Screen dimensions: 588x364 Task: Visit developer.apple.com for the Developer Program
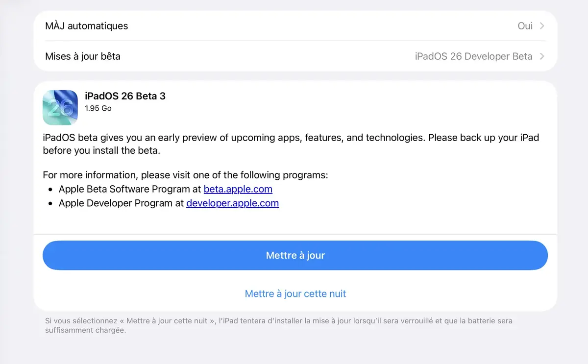coord(232,203)
